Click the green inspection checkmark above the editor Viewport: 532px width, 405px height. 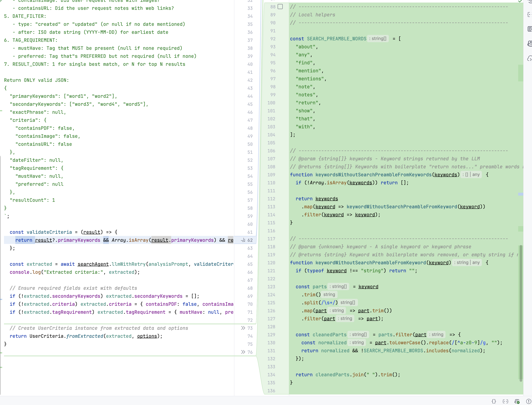pos(520,1)
